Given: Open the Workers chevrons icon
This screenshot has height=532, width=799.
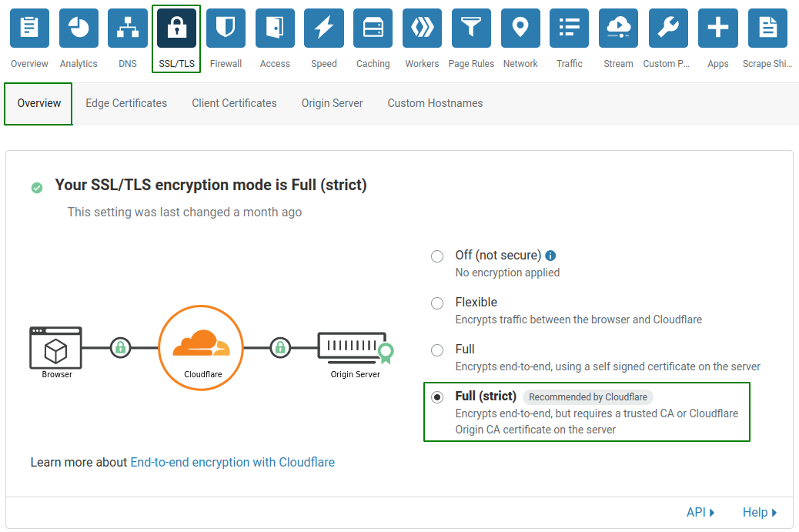Looking at the screenshot, I should (422, 28).
